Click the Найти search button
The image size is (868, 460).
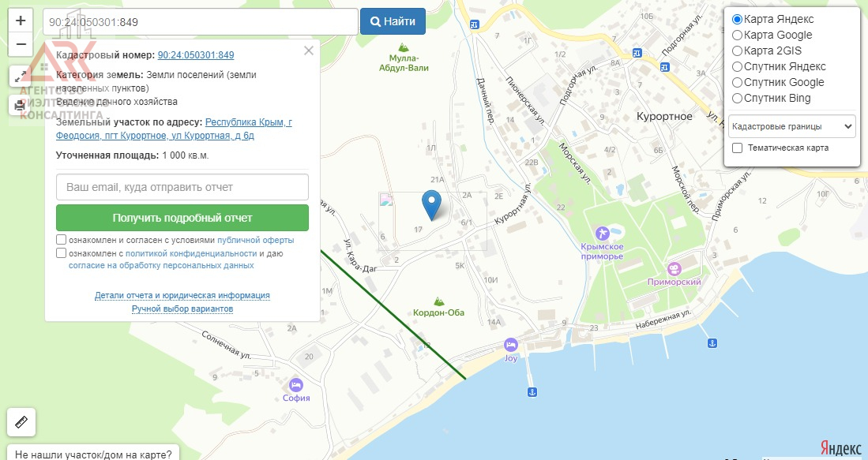393,21
